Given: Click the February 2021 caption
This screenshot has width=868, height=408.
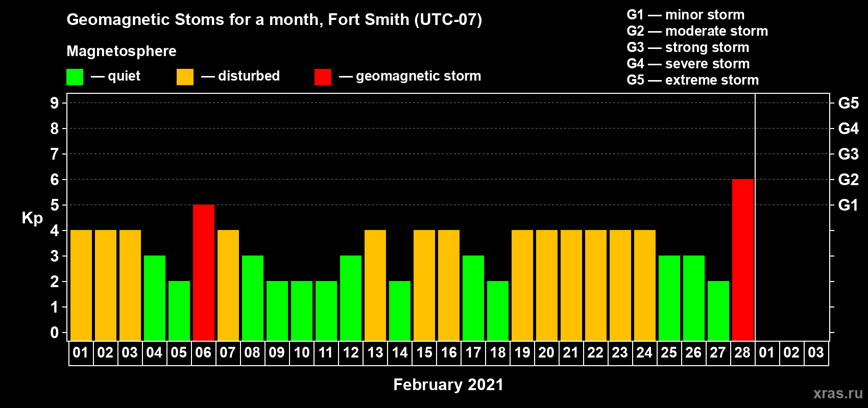Looking at the screenshot, I should [x=448, y=385].
